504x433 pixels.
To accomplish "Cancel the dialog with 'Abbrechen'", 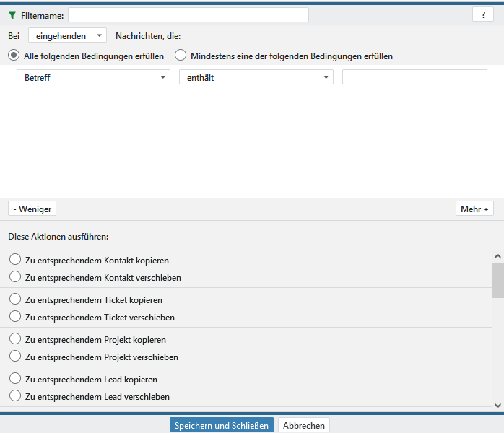I will tap(304, 425).
